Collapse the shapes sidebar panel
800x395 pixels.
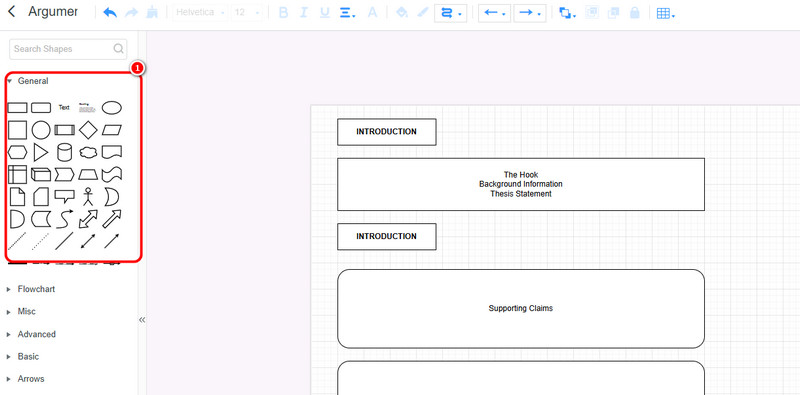click(142, 320)
